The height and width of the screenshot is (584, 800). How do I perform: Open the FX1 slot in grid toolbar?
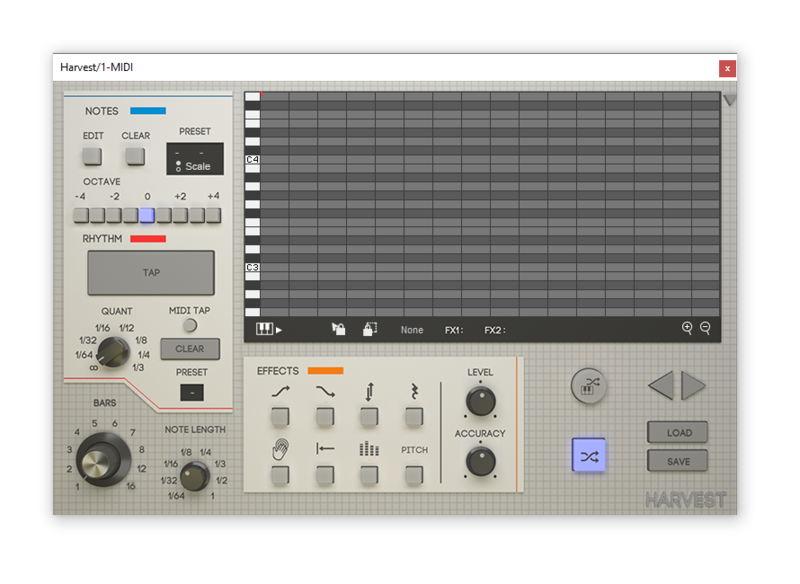(455, 330)
